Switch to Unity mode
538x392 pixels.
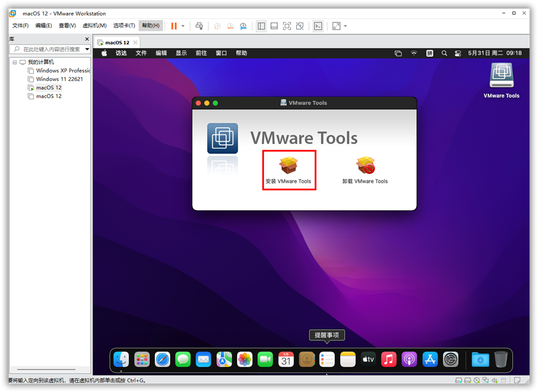[300, 26]
